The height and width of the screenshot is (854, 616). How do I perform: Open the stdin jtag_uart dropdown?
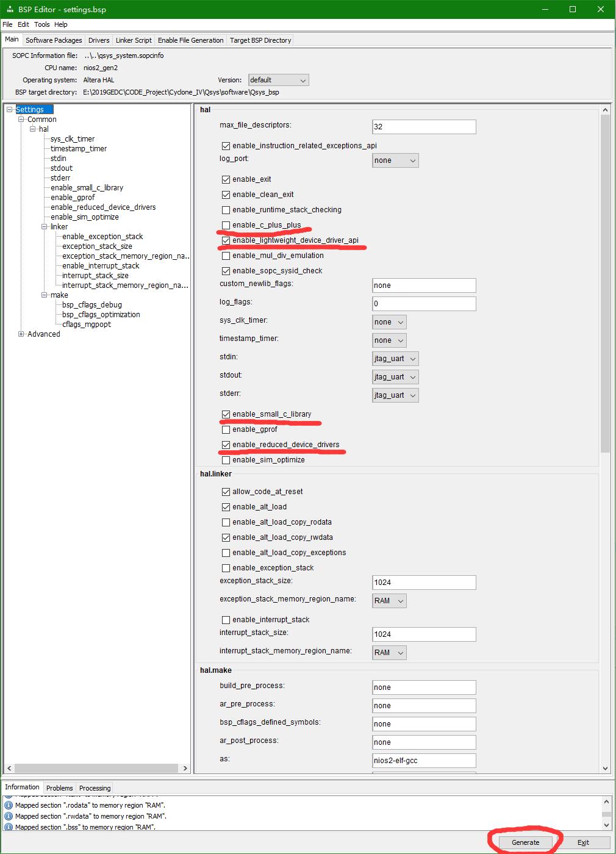[395, 359]
